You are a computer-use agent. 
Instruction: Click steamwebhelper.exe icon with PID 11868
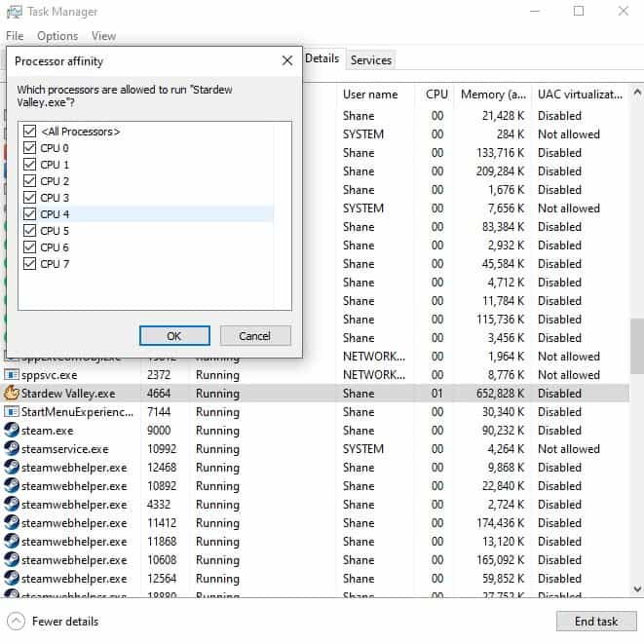tap(11, 541)
